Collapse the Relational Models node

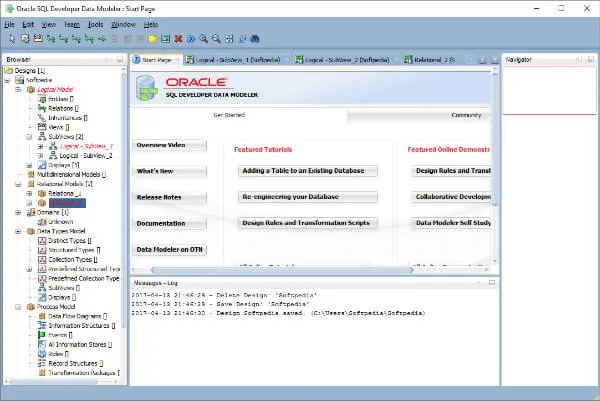point(18,184)
